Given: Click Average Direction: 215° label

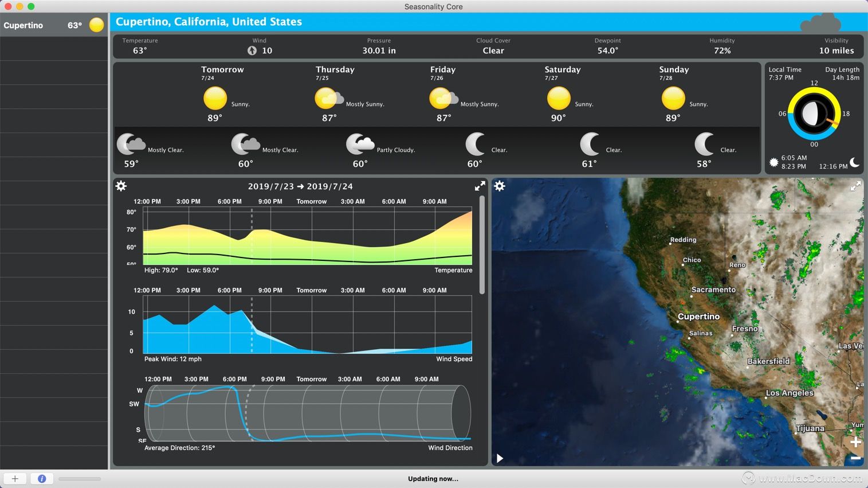Looking at the screenshot, I should pyautogui.click(x=179, y=448).
